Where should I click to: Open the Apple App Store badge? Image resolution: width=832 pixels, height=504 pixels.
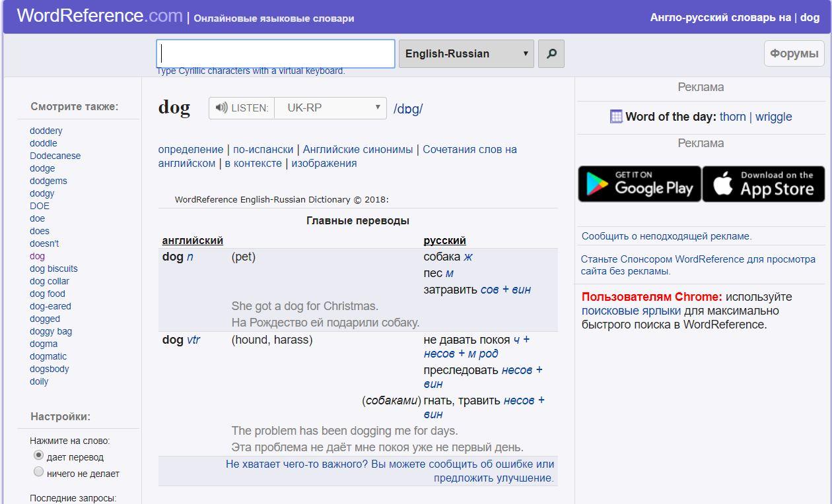[763, 183]
